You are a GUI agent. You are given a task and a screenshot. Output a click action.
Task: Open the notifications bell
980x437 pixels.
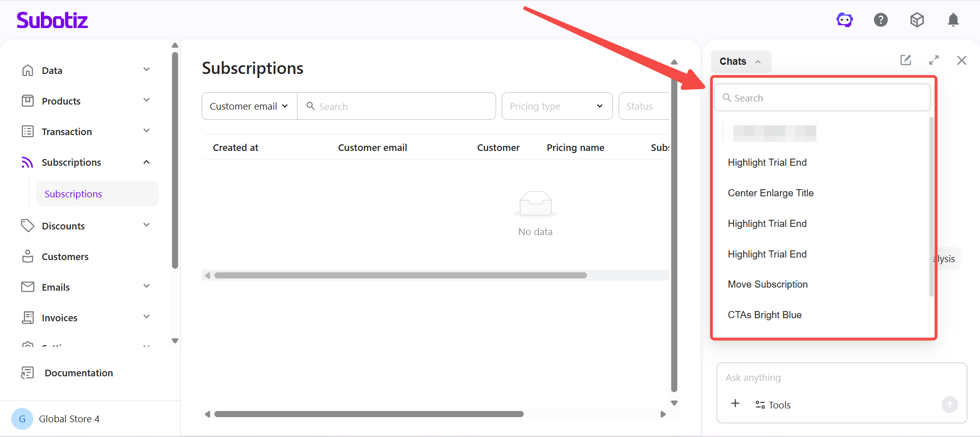(952, 20)
